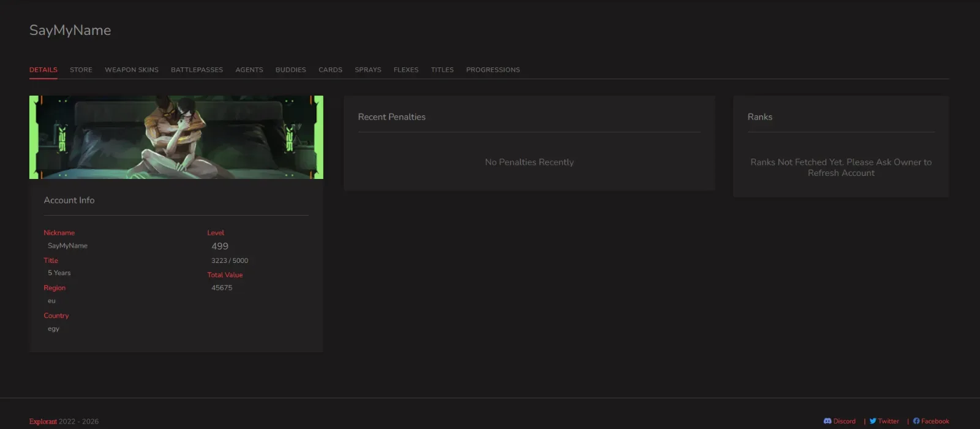Click the region value eu
This screenshot has height=429, width=980.
click(51, 301)
